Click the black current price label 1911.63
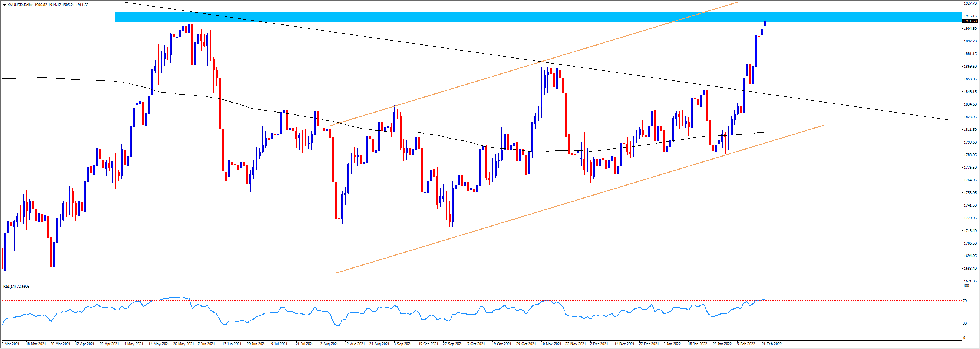 click(970, 21)
